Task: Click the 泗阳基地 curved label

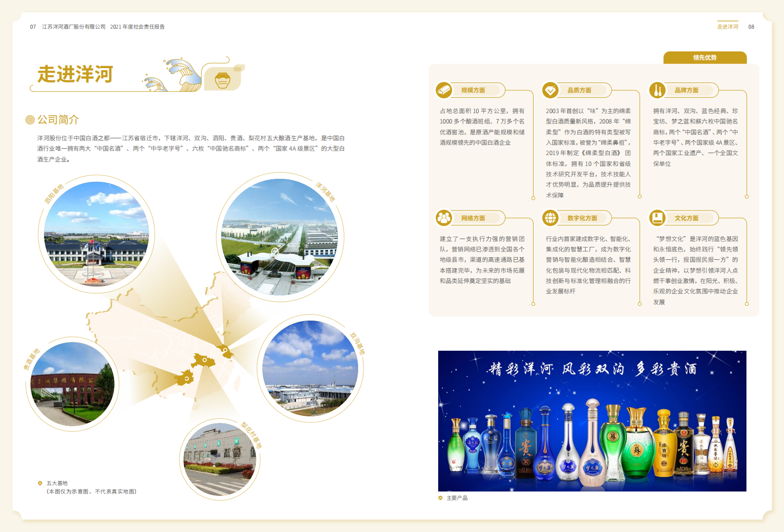Action: click(x=54, y=194)
